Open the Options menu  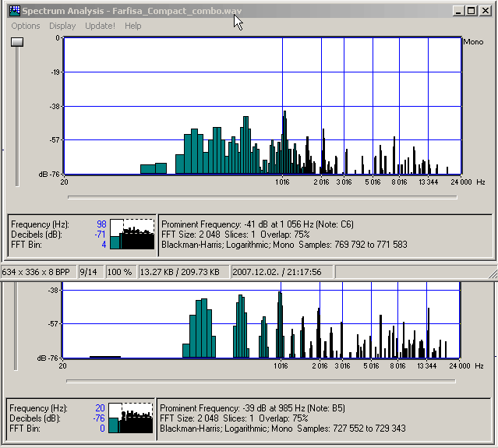(x=26, y=26)
